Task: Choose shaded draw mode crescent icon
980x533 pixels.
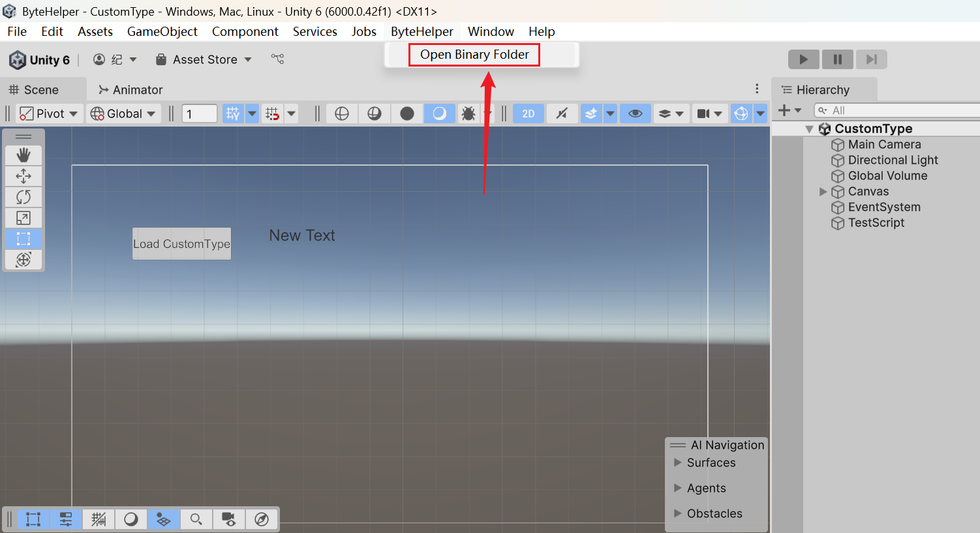Action: (x=440, y=114)
